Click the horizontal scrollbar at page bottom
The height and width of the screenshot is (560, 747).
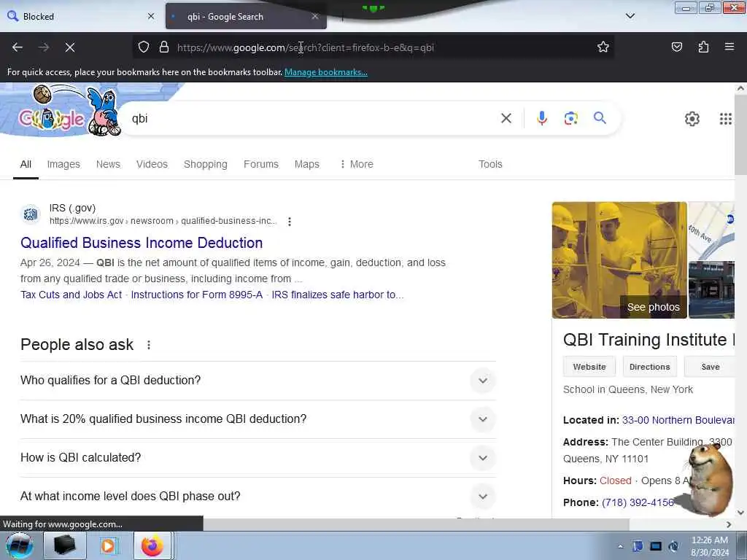click(x=417, y=524)
